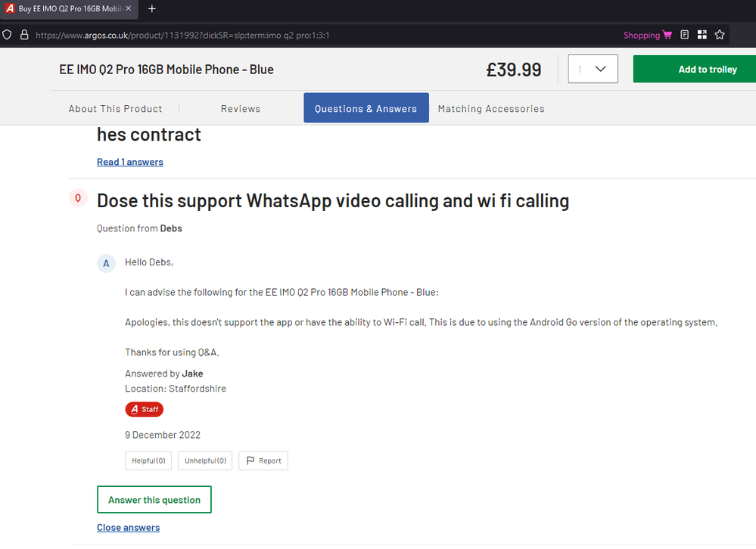Select the Questions & Answers tab

[x=366, y=108]
